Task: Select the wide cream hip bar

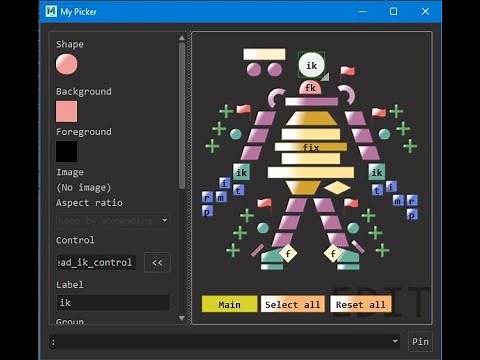Action: point(311,172)
